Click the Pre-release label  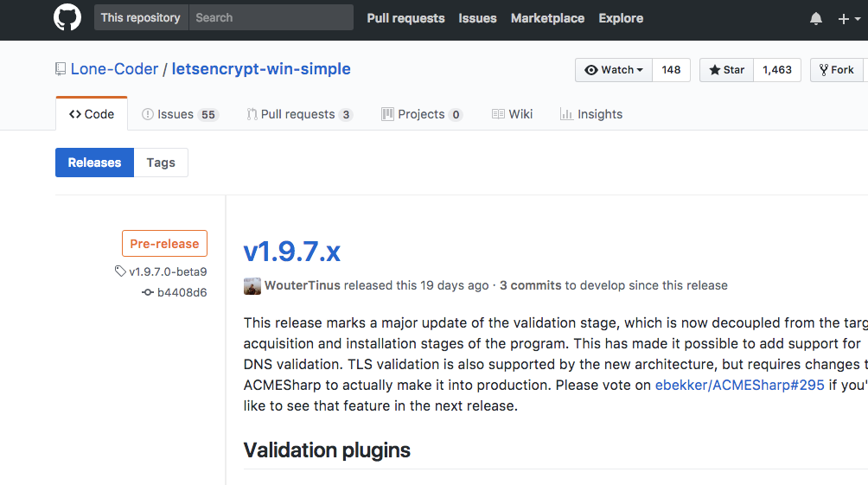pos(164,244)
